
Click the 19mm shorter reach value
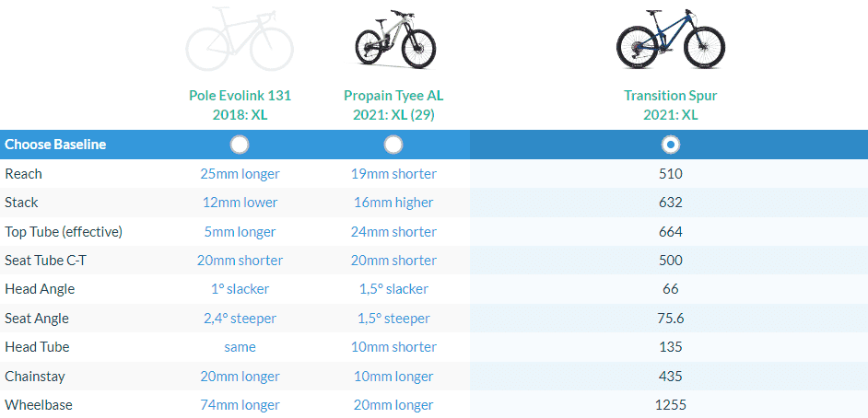tap(393, 174)
